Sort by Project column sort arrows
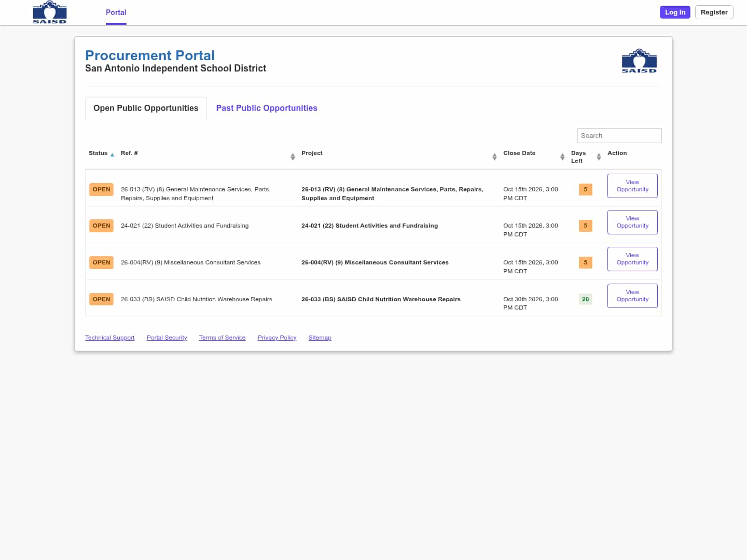This screenshot has height=560, width=747. (494, 157)
